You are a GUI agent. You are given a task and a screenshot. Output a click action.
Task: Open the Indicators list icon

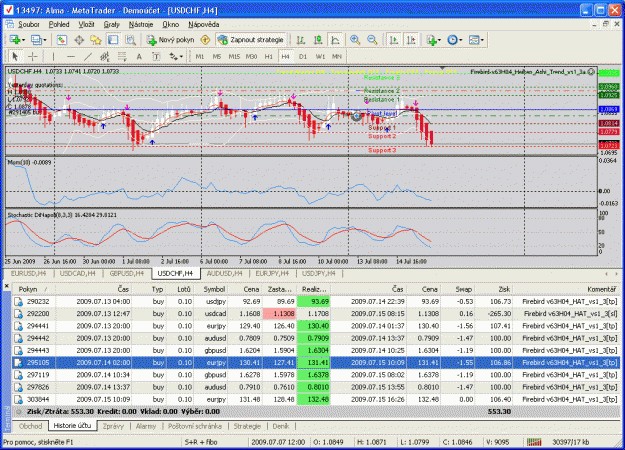(431, 40)
